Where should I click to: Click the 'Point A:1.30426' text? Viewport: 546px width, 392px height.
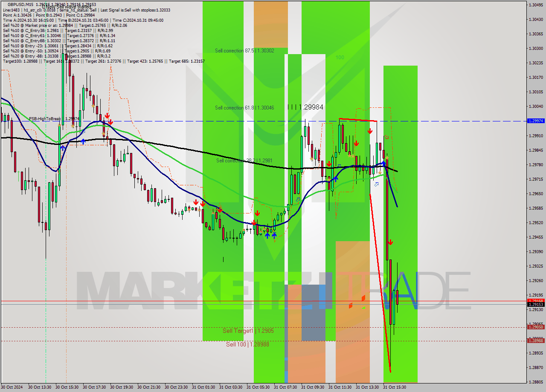(17, 15)
